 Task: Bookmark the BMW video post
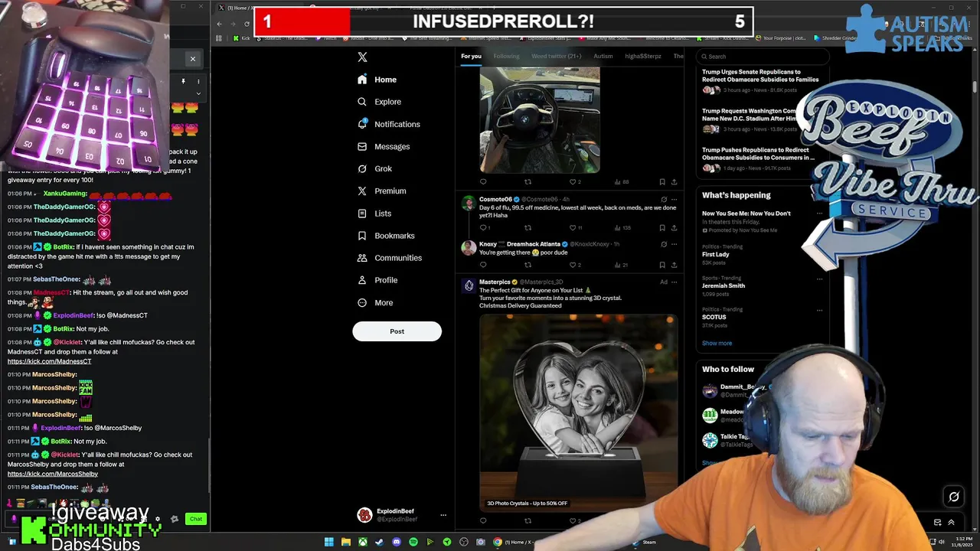(x=662, y=182)
